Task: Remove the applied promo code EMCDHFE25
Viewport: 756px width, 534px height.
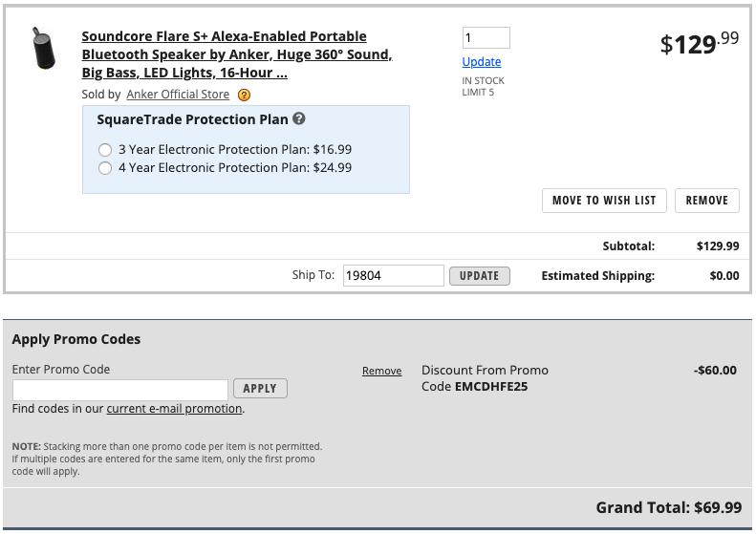Action: point(381,371)
